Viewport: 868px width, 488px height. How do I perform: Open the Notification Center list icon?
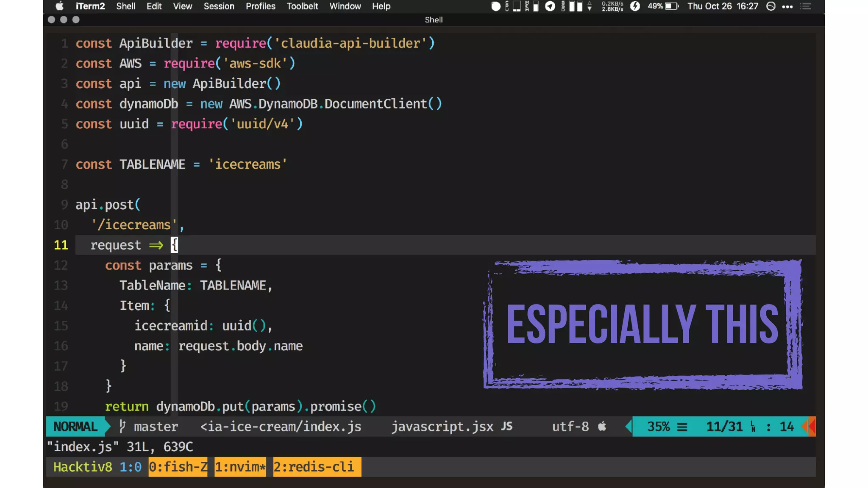click(806, 6)
